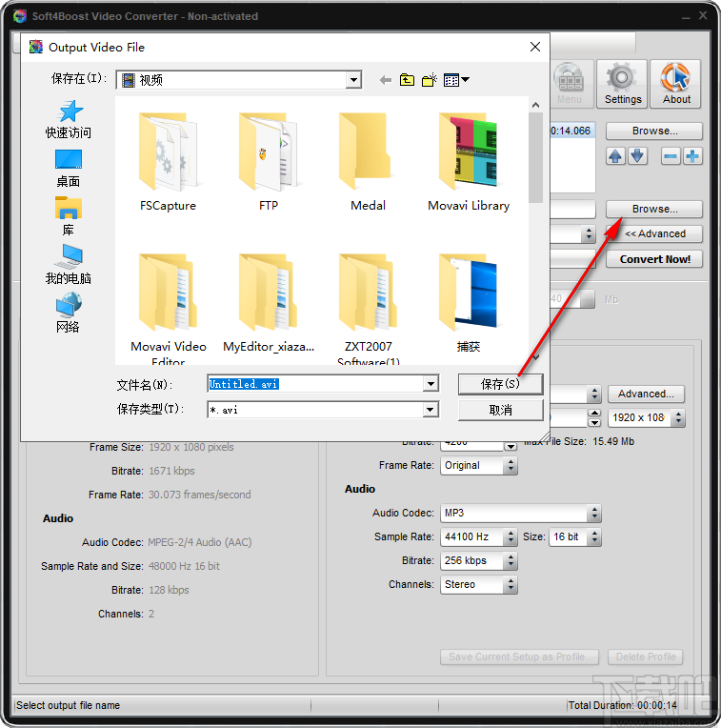Expand the file name dropdown arrow
The image size is (721, 728).
[x=431, y=384]
